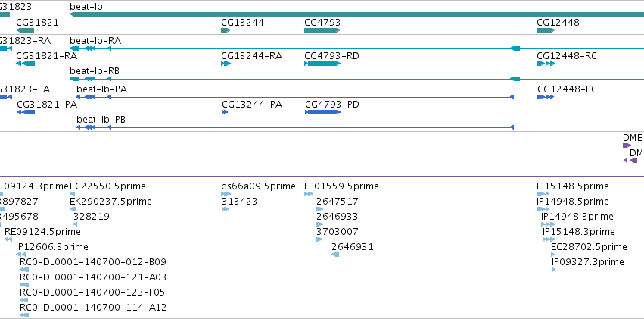Viewport: 644px width, 319px height.
Task: Select the CG12448-PC protein arrows
Action: click(546, 97)
